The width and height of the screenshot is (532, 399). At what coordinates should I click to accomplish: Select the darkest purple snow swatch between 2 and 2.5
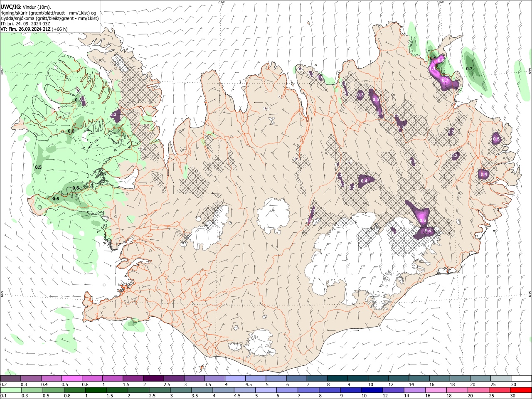tap(153, 378)
